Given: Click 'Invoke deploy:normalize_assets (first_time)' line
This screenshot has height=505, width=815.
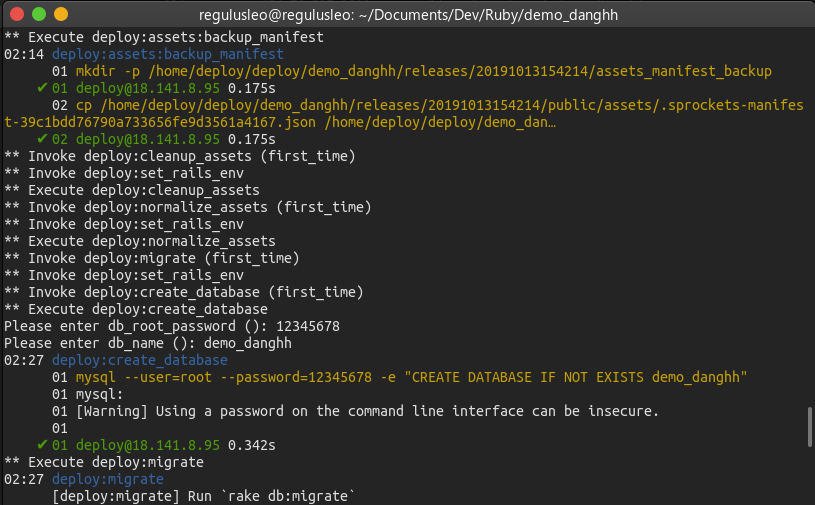Looking at the screenshot, I should [x=188, y=207].
